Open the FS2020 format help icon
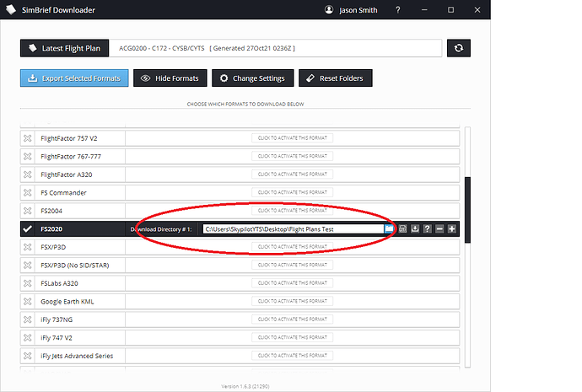This screenshot has height=392, width=582. pos(428,228)
